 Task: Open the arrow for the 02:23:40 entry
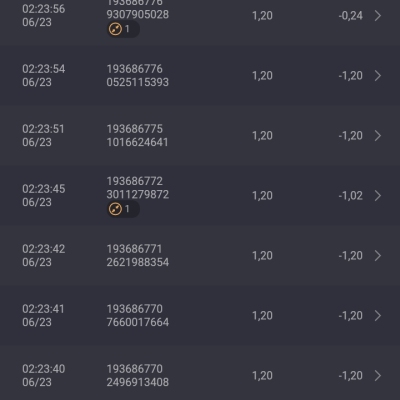(378, 376)
